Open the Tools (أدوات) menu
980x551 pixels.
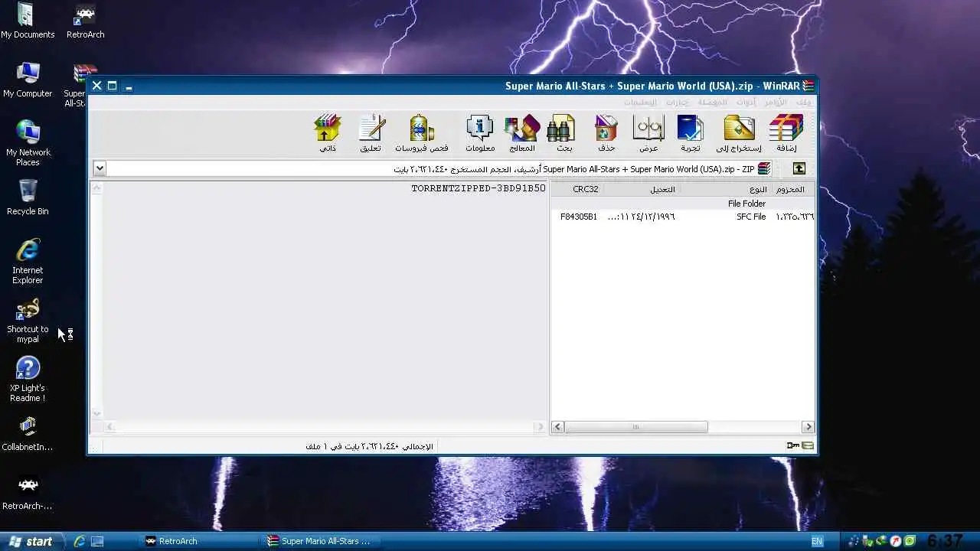click(746, 102)
